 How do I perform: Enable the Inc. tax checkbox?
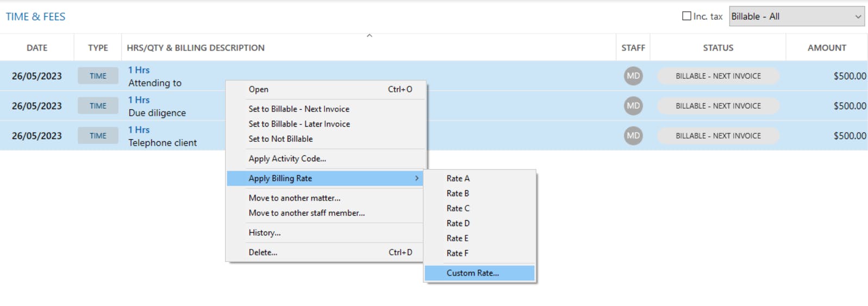click(x=686, y=16)
